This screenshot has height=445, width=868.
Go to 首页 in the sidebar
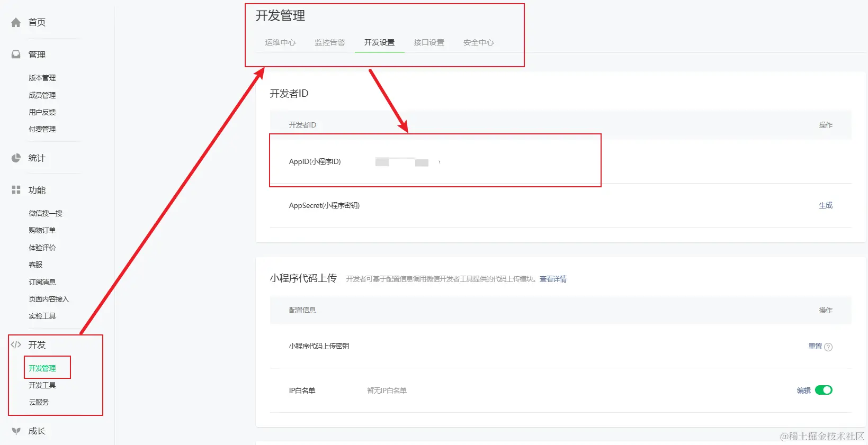pyautogui.click(x=37, y=22)
